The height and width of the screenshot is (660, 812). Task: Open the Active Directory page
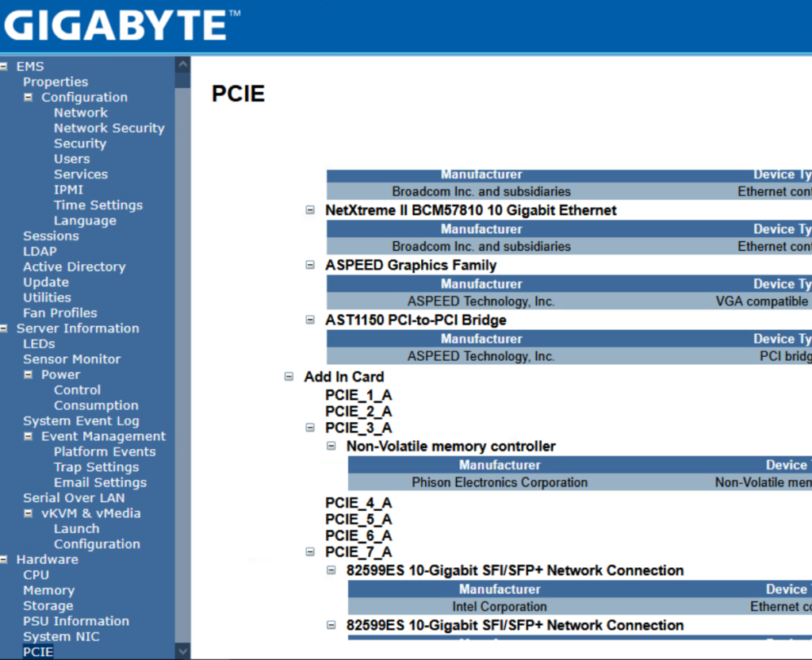pyautogui.click(x=74, y=267)
